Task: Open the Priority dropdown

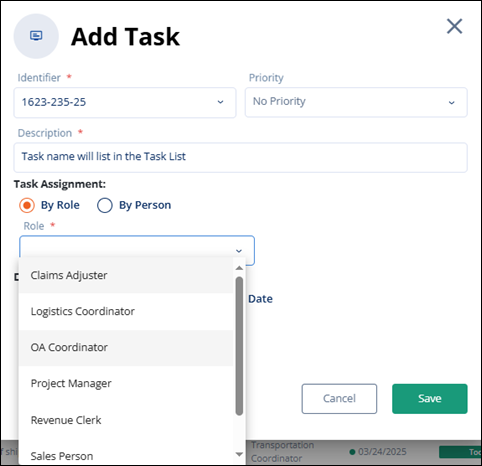Action: point(356,102)
